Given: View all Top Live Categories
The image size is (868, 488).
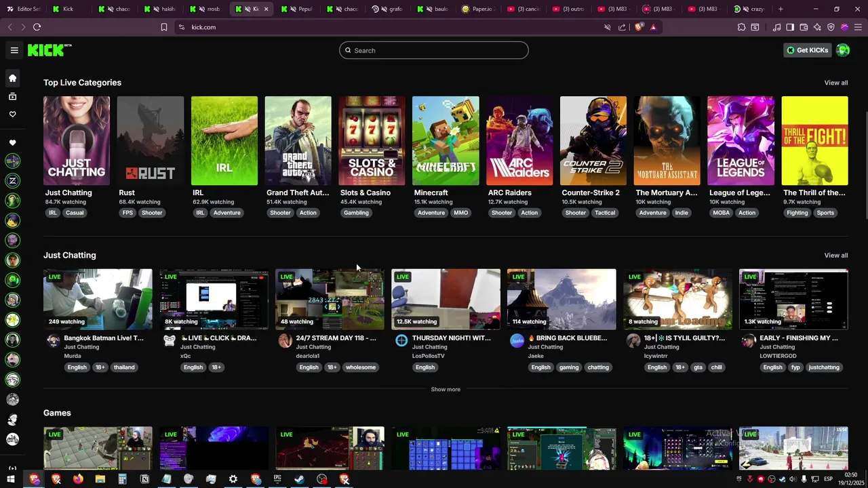Looking at the screenshot, I should [x=835, y=83].
